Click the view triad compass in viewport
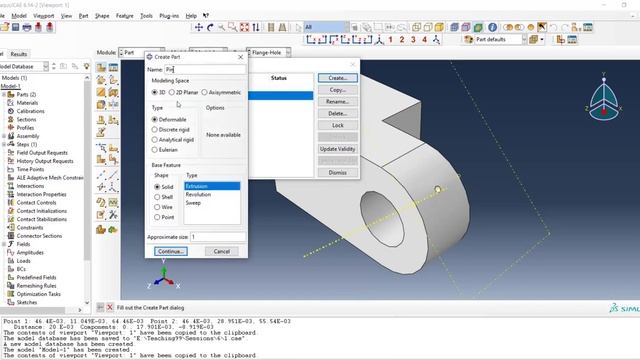The width and height of the screenshot is (640, 360). [x=604, y=99]
